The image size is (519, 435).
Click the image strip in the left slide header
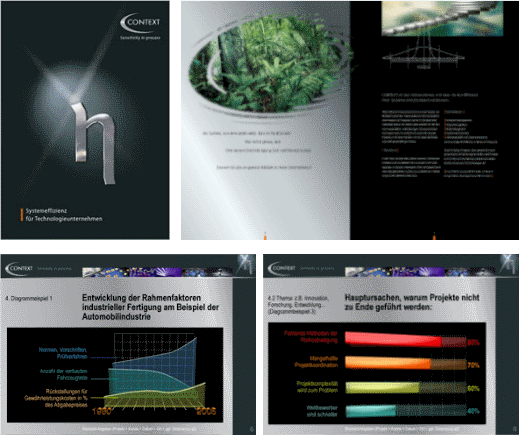coord(157,272)
